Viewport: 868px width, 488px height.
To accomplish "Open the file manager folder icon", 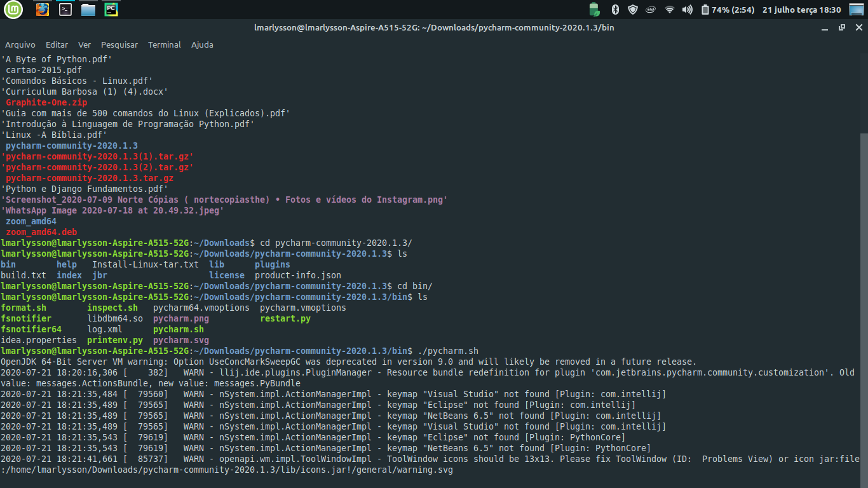I will click(x=88, y=10).
